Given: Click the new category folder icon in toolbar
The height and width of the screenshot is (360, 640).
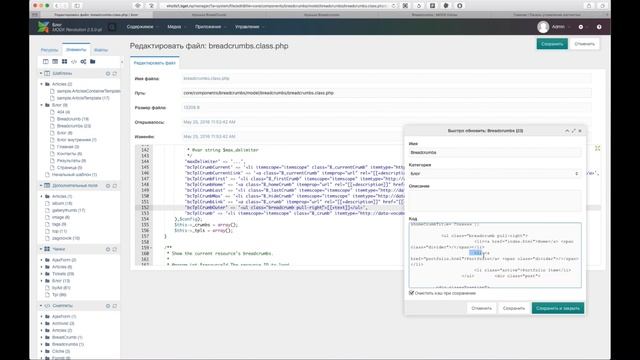Looking at the screenshot, I should click(x=93, y=62).
